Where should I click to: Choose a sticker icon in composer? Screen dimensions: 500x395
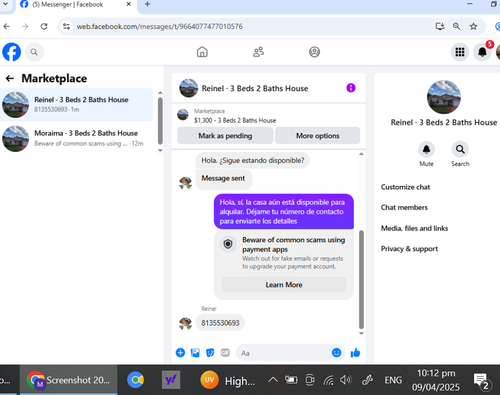click(210, 353)
